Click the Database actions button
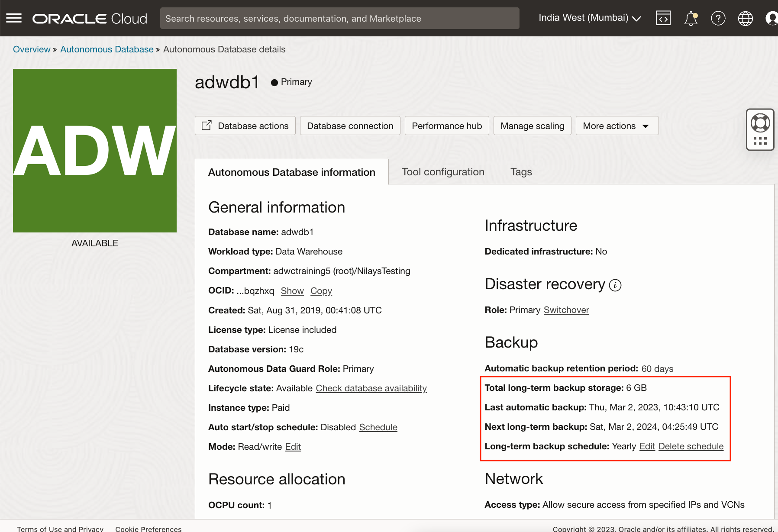 [x=245, y=126]
